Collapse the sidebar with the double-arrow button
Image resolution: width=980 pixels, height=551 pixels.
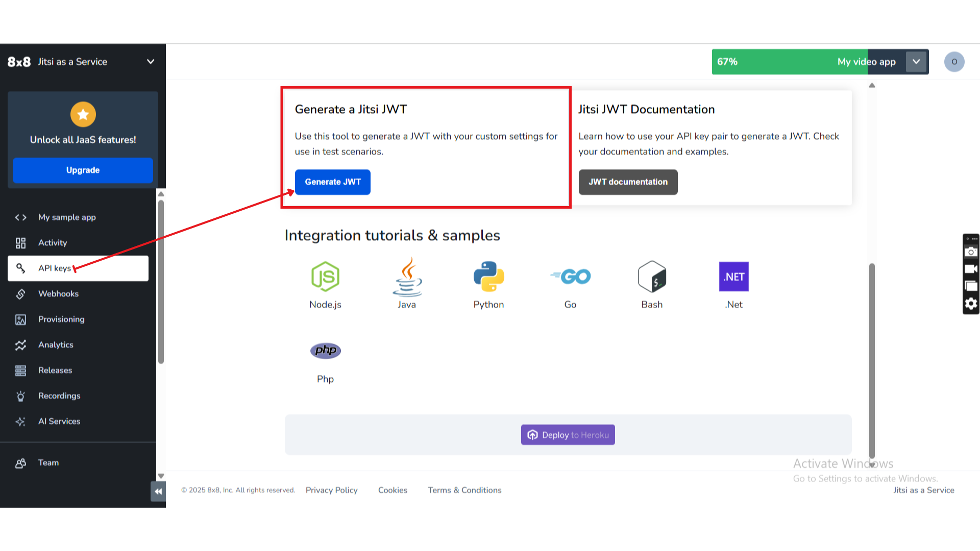pyautogui.click(x=158, y=492)
